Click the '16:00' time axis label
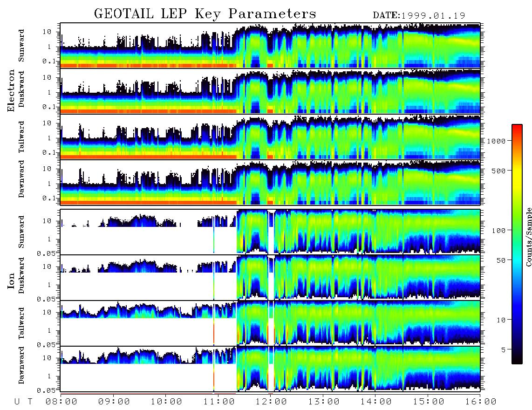Screen dimensions: 532x410 (x=481, y=402)
